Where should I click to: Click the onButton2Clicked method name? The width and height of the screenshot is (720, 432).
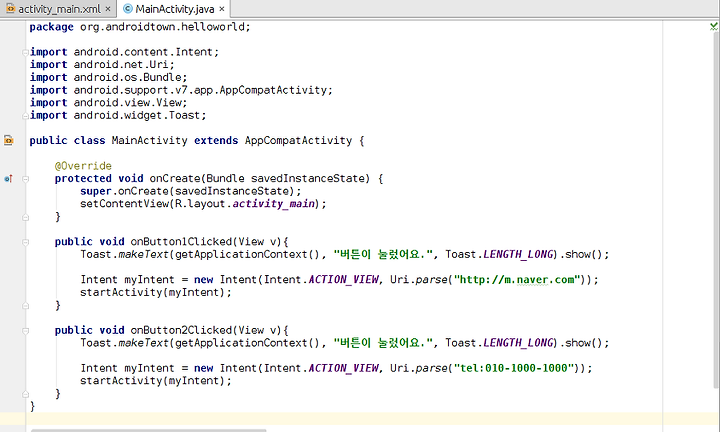181,330
